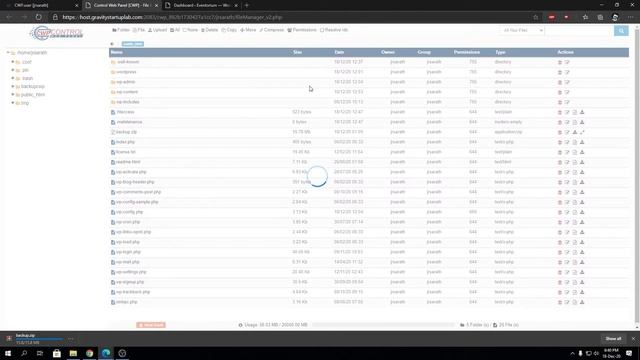Click the rename icon for license.txt row
The height and width of the screenshot is (360, 640).
point(567,152)
